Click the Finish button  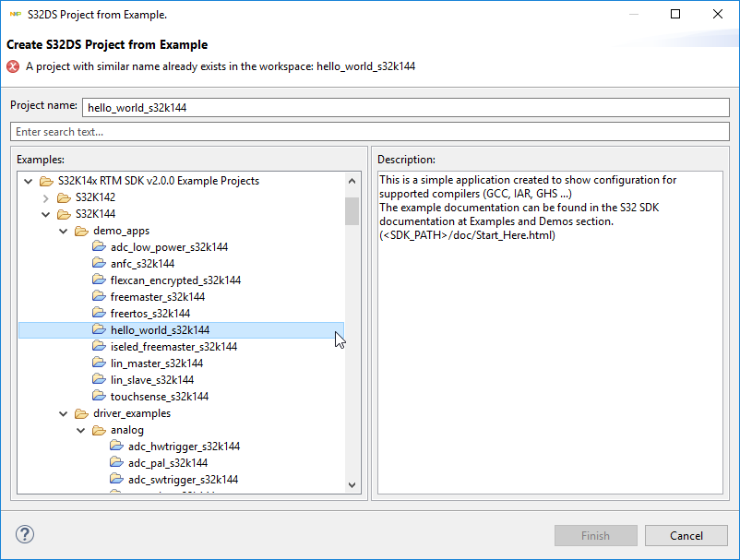(x=595, y=535)
